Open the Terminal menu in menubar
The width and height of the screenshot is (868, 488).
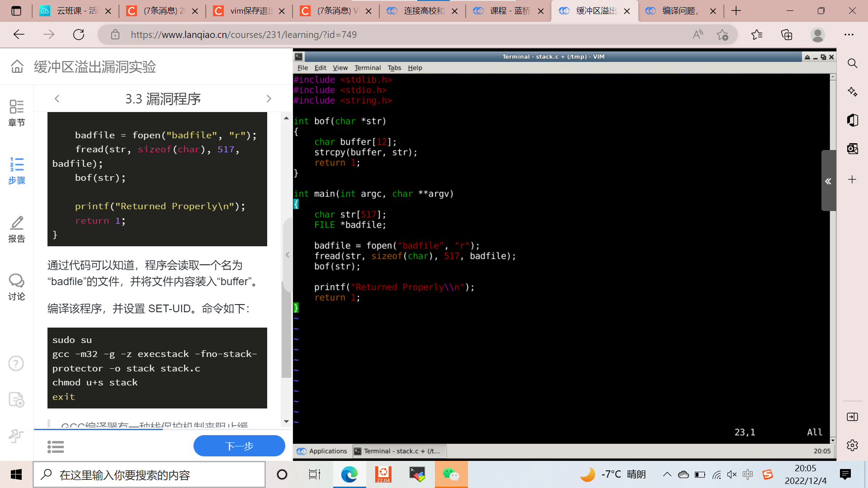(367, 68)
